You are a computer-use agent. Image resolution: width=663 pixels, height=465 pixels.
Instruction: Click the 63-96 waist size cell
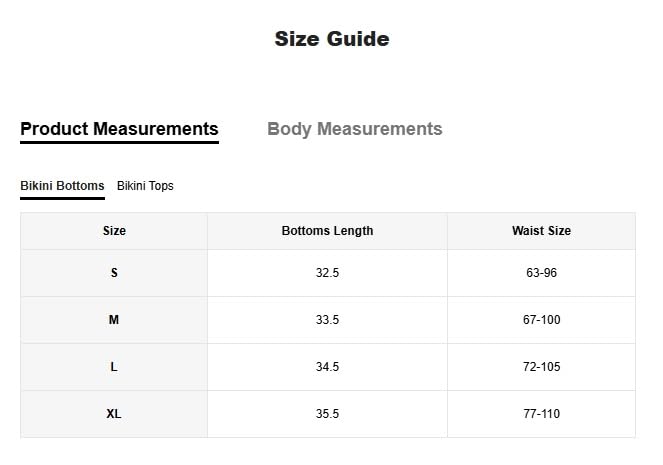pyautogui.click(x=541, y=273)
